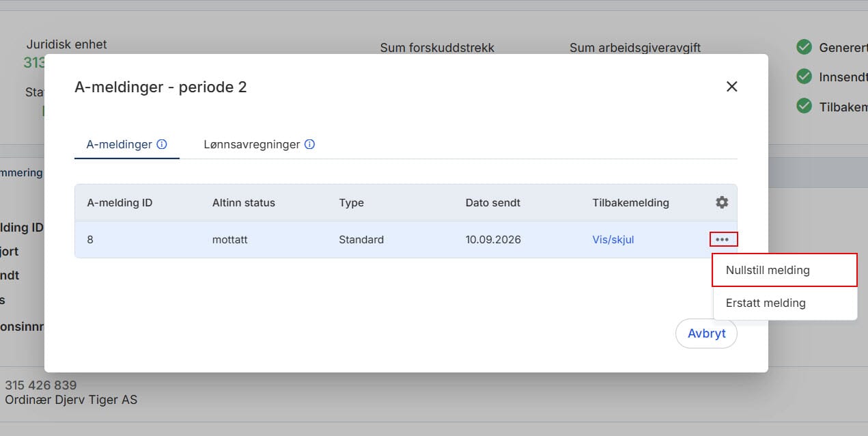
Task: Open the three-dot menu for A-melding 8
Action: (x=723, y=239)
